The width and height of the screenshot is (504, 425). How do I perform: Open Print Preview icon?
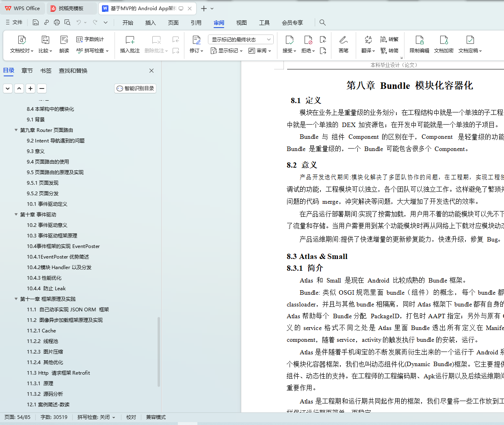[67, 22]
